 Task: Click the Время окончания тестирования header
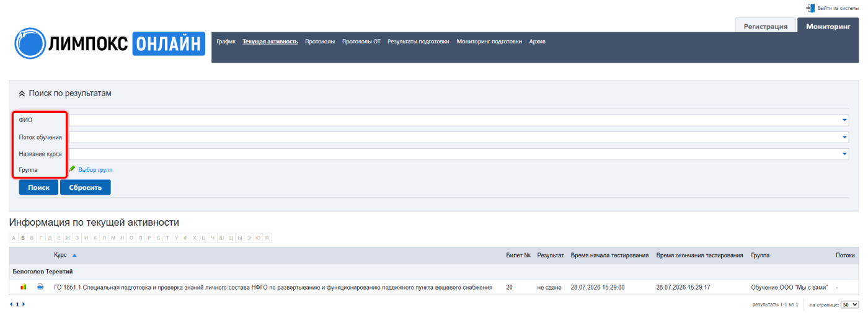[x=699, y=256]
